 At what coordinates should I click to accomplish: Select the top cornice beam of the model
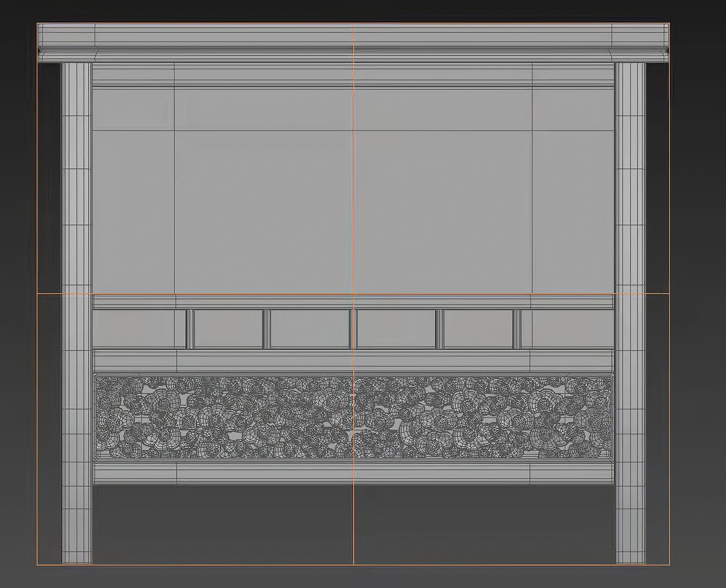[x=353, y=43]
